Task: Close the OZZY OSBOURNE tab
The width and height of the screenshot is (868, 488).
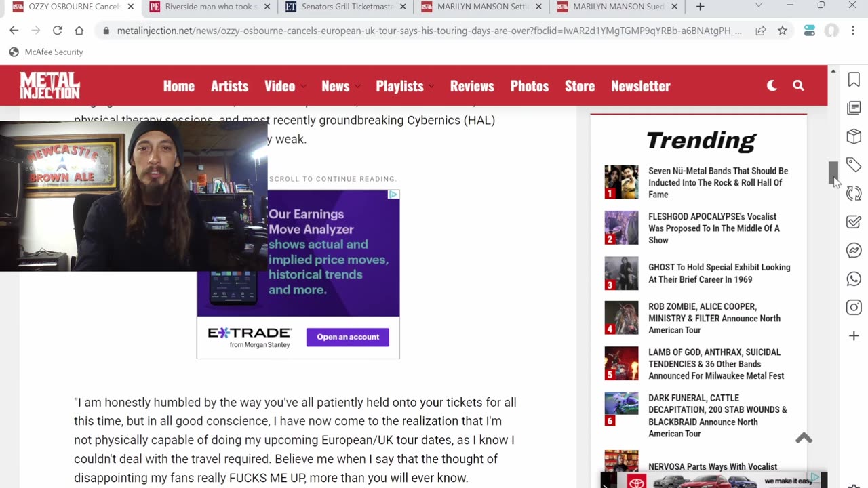Action: click(x=130, y=7)
